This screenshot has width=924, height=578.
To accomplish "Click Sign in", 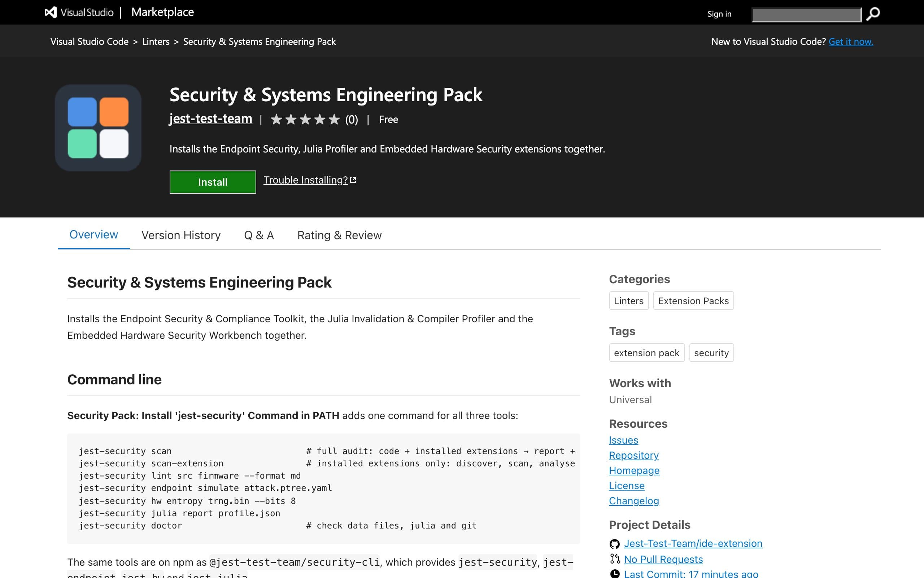I will click(719, 14).
